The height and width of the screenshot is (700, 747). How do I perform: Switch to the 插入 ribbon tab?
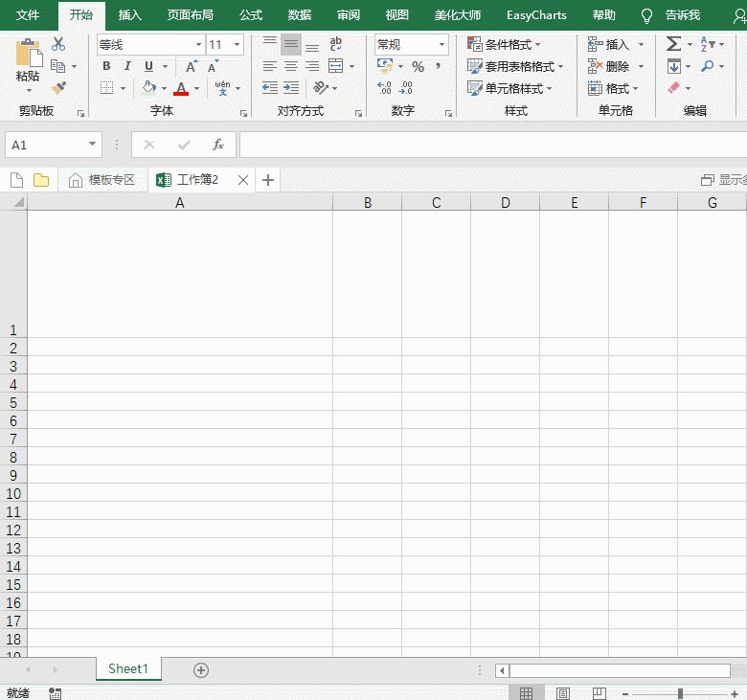(129, 15)
